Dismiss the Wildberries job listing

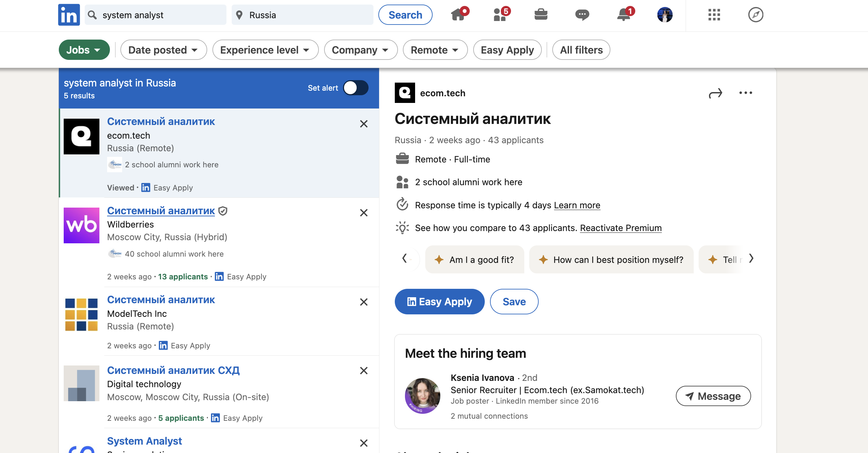pos(364,213)
